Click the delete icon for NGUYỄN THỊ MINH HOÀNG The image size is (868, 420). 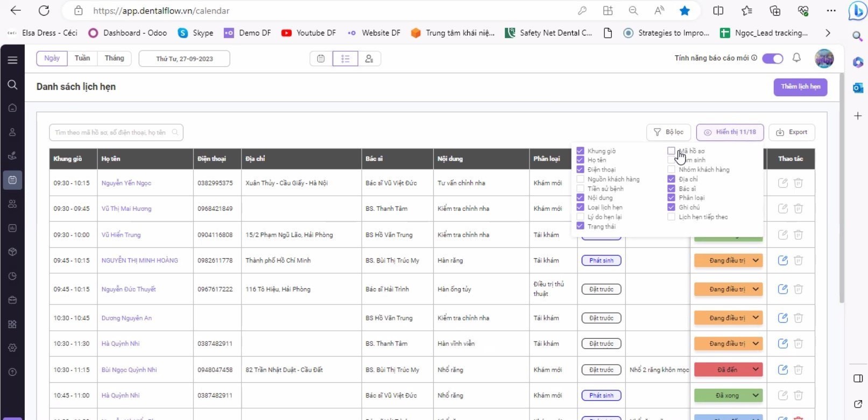tap(799, 260)
